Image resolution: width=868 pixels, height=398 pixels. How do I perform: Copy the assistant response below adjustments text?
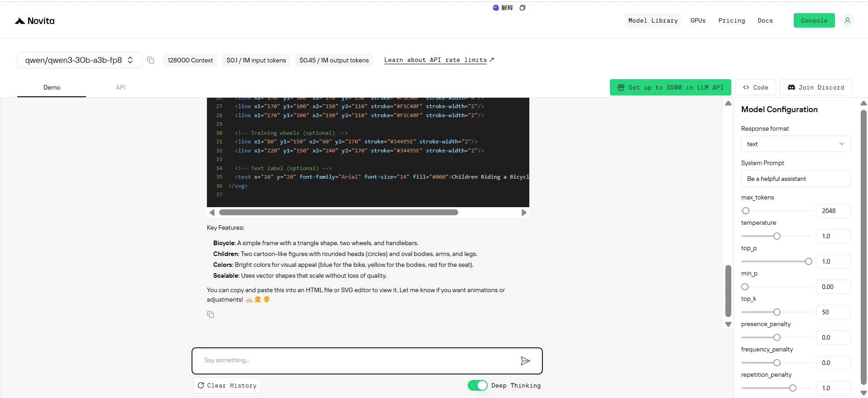211,314
